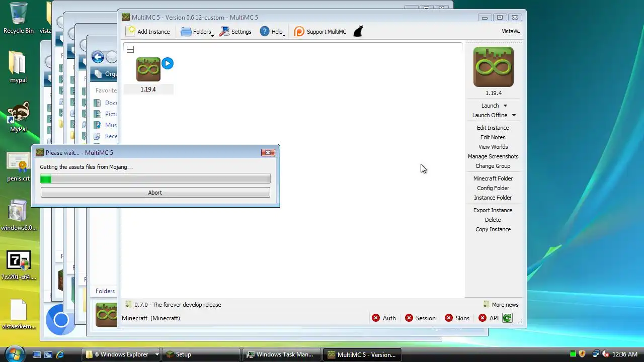This screenshot has width=644, height=362.
Task: Select the 1.19.4 instance icon in list
Action: pos(148,69)
